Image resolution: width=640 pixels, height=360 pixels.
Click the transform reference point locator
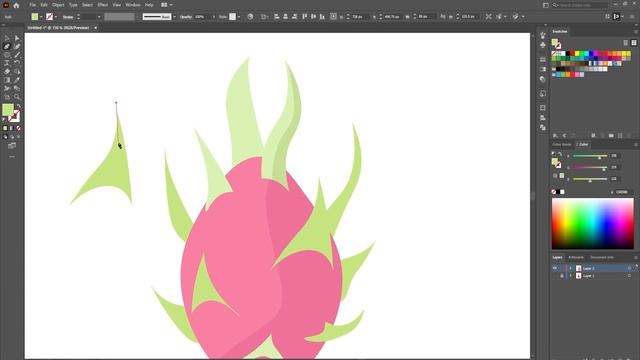coord(333,17)
